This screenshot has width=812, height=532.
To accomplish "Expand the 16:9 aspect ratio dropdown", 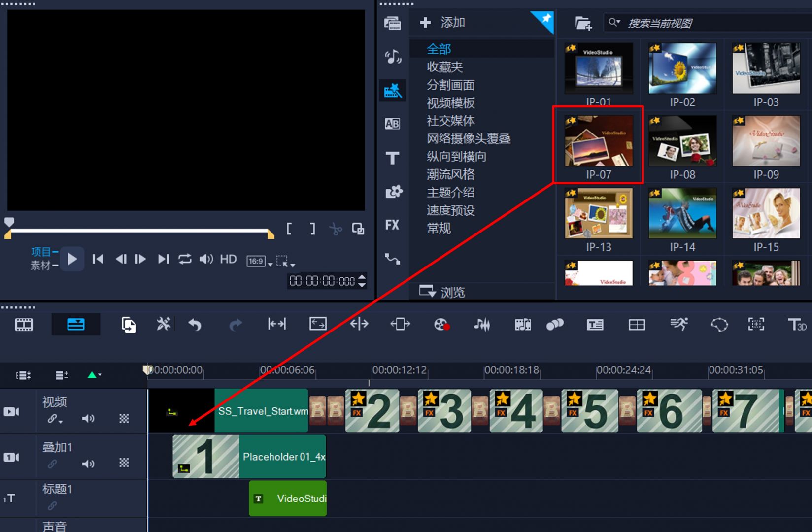I will (270, 264).
